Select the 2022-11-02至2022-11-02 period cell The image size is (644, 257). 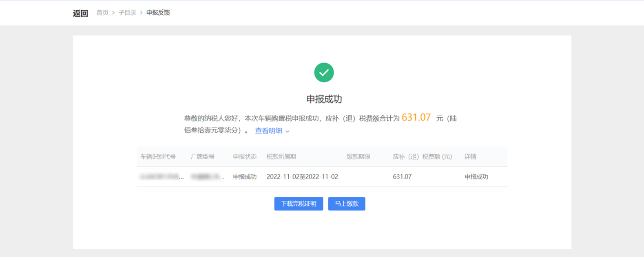pyautogui.click(x=302, y=177)
